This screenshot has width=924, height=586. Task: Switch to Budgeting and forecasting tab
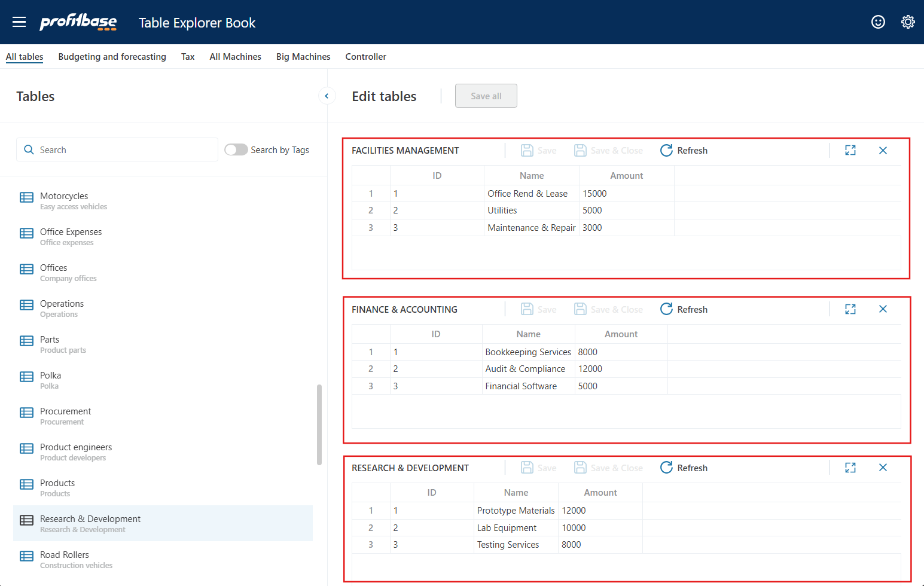[112, 57]
